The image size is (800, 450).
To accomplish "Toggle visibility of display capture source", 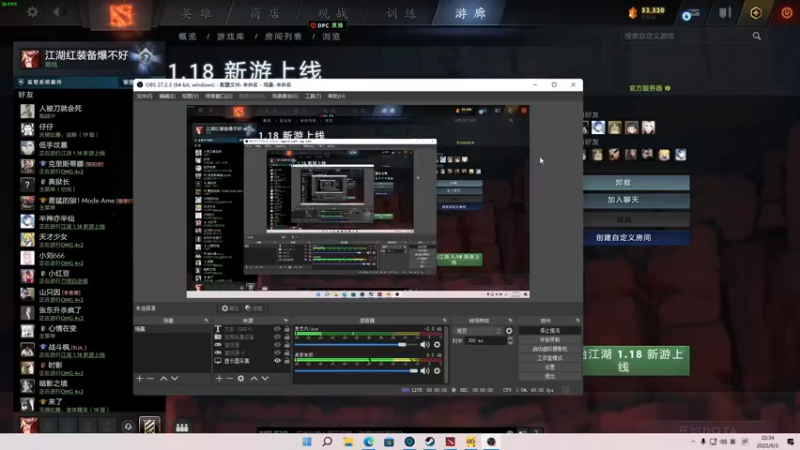I will click(278, 361).
